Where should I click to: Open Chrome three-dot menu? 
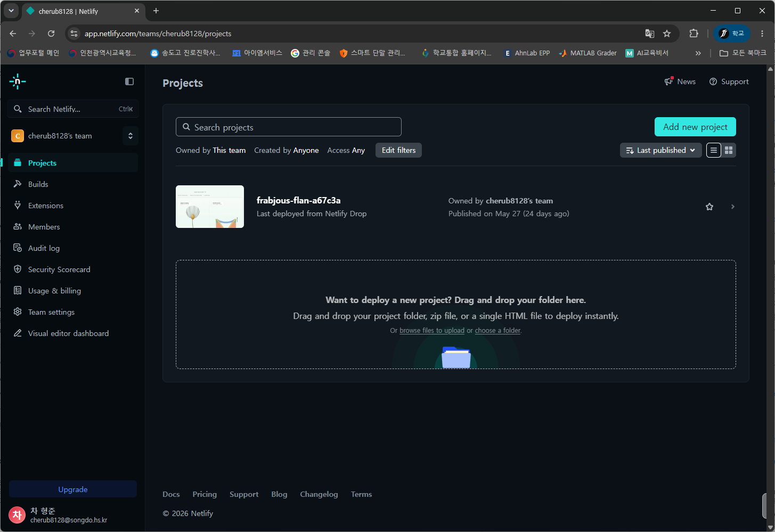762,34
